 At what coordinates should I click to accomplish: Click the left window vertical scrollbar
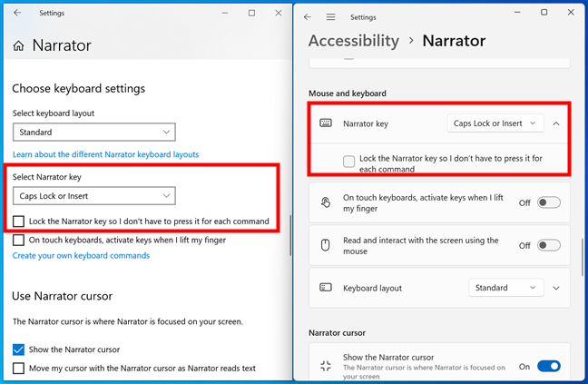[290, 235]
